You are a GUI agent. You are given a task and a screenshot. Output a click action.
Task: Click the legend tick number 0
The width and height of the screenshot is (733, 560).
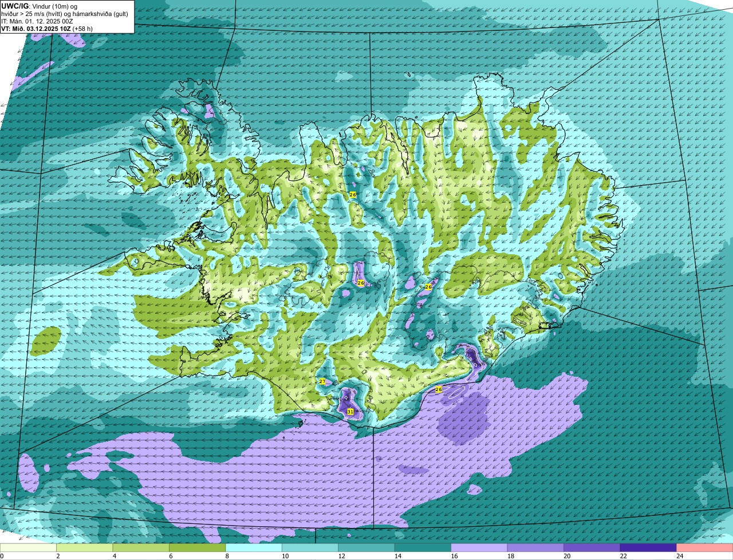pyautogui.click(x=2, y=556)
